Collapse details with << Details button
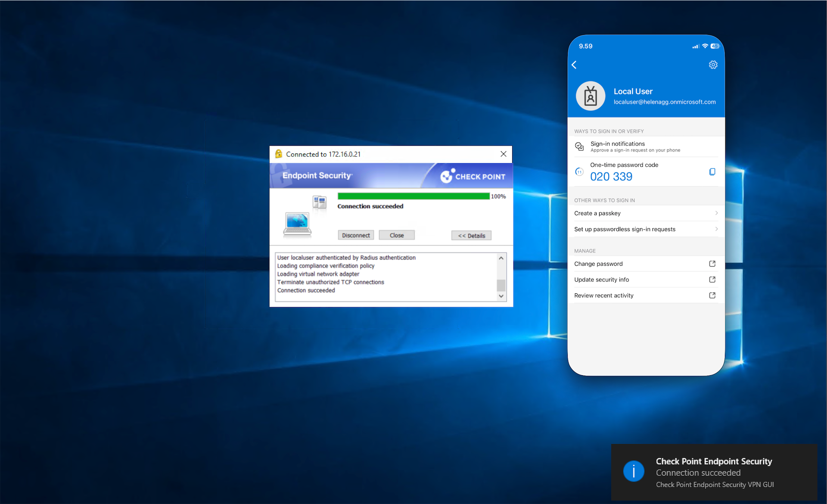The height and width of the screenshot is (504, 827). point(471,236)
